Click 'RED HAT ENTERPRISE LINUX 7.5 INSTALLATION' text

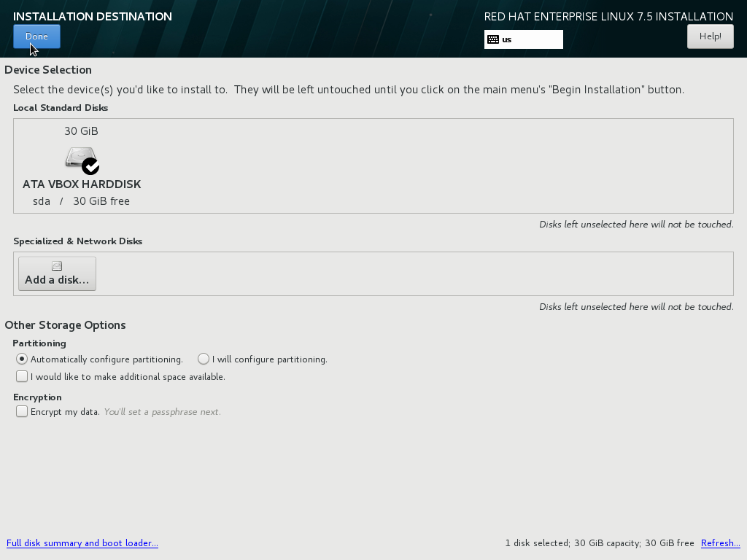pos(608,17)
